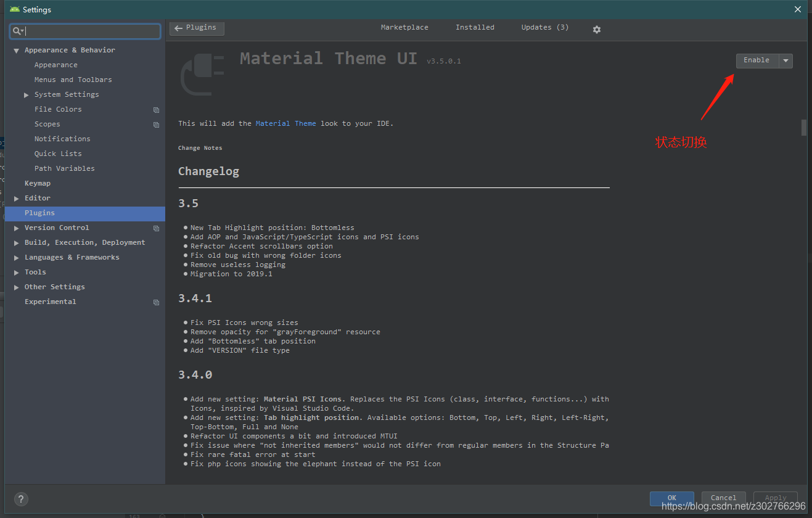Click the copy icon next to Experimental
This screenshot has height=518, width=812.
coord(156,302)
